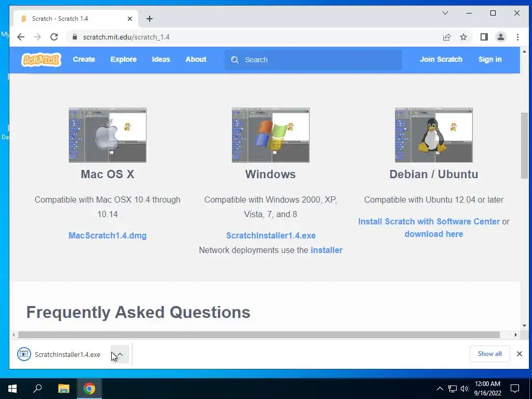This screenshot has width=532, height=399.
Task: Click the scroll up arrow of page scrollbar
Action: point(524,51)
